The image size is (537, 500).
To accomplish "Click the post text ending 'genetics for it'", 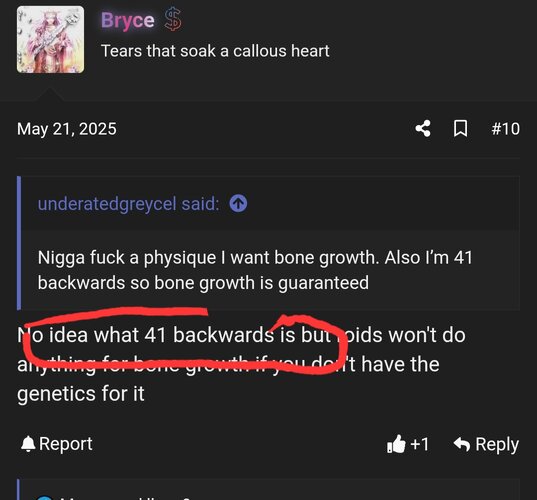I will (241, 364).
